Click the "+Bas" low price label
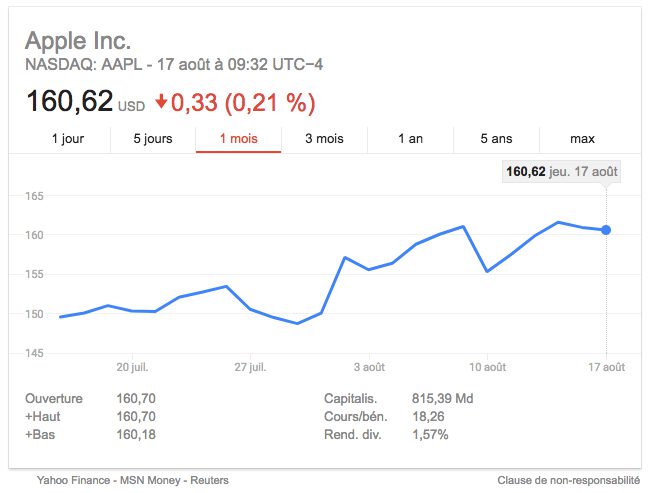 click(42, 434)
